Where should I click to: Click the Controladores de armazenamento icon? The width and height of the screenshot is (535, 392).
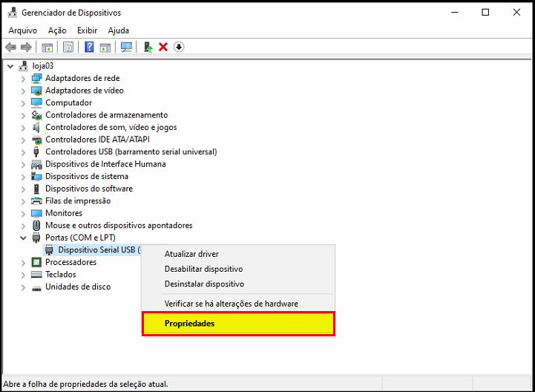36,115
